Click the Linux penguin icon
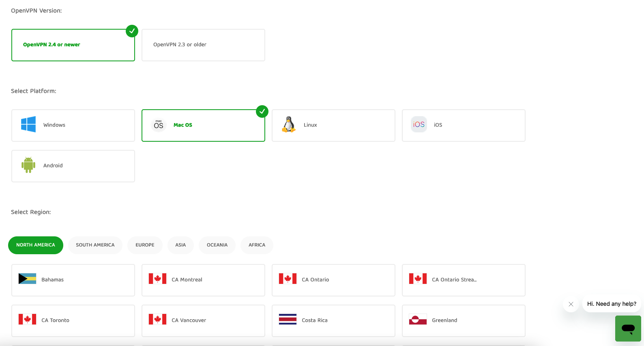The height and width of the screenshot is (346, 644). click(289, 124)
